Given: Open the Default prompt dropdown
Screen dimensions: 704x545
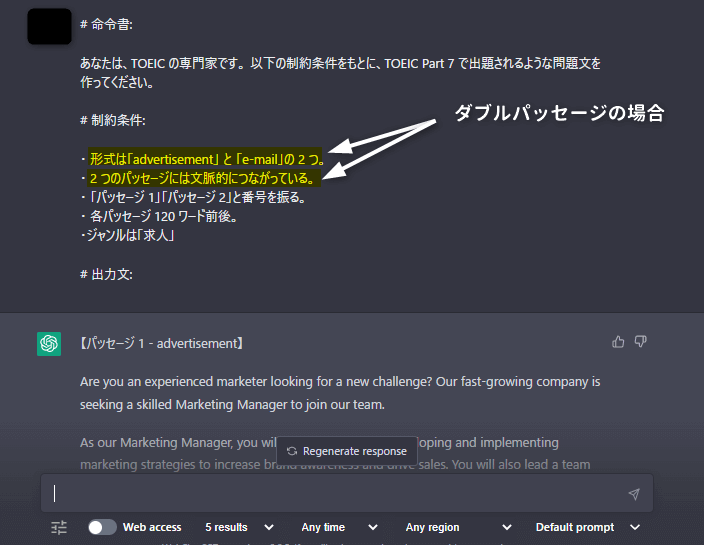Looking at the screenshot, I should tap(588, 527).
